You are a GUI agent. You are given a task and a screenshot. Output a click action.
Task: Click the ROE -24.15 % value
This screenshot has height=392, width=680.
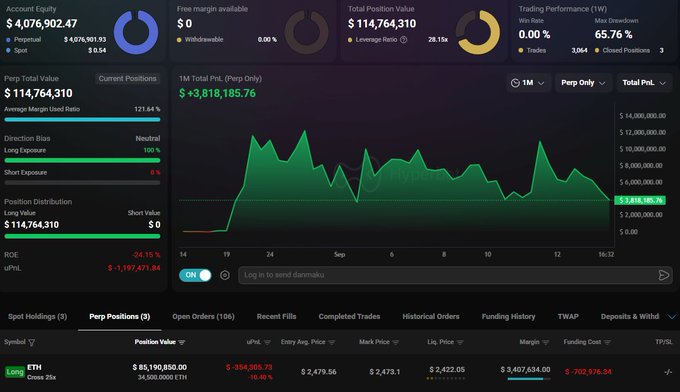tap(146, 255)
